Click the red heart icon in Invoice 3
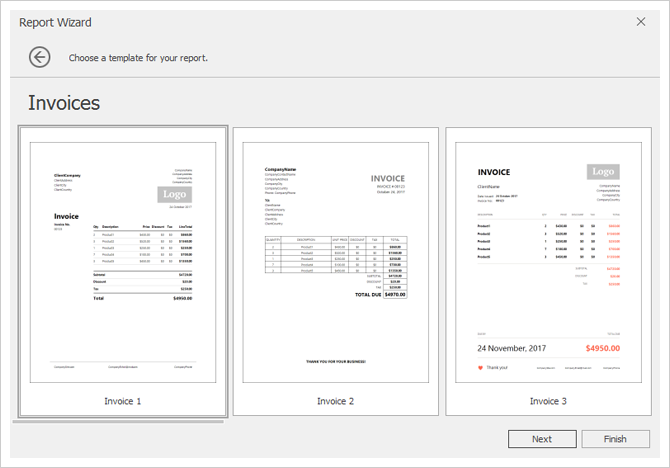 click(480, 367)
